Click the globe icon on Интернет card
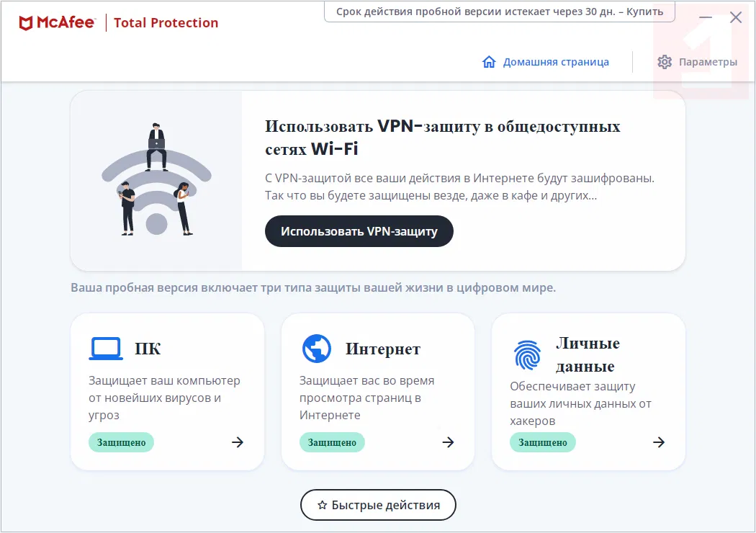Image resolution: width=756 pixels, height=533 pixels. pyautogui.click(x=316, y=349)
